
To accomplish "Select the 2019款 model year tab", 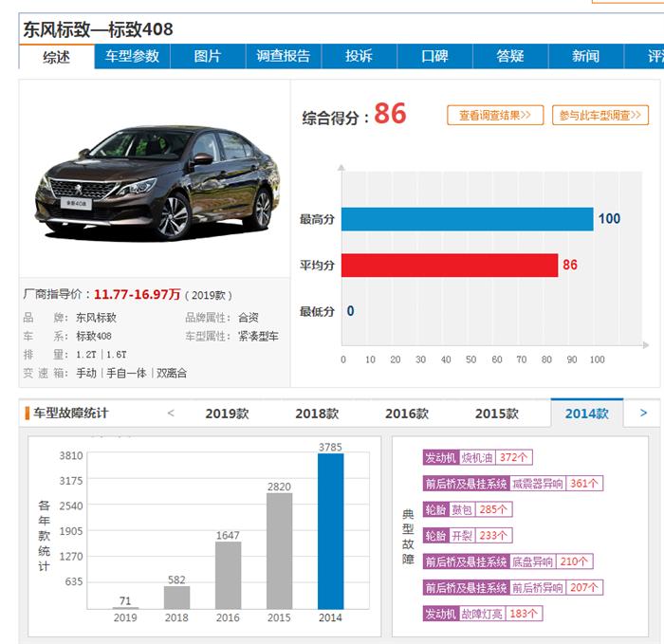I will pos(227,414).
